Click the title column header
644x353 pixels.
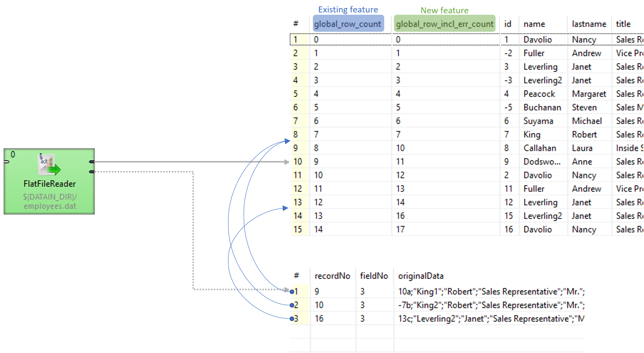(623, 24)
